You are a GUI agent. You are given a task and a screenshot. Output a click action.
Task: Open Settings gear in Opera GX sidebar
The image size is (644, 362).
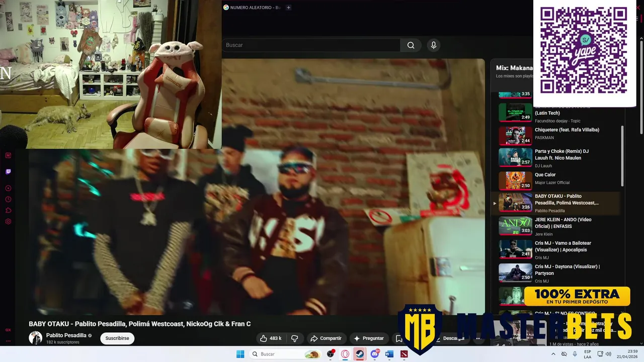[8, 221]
